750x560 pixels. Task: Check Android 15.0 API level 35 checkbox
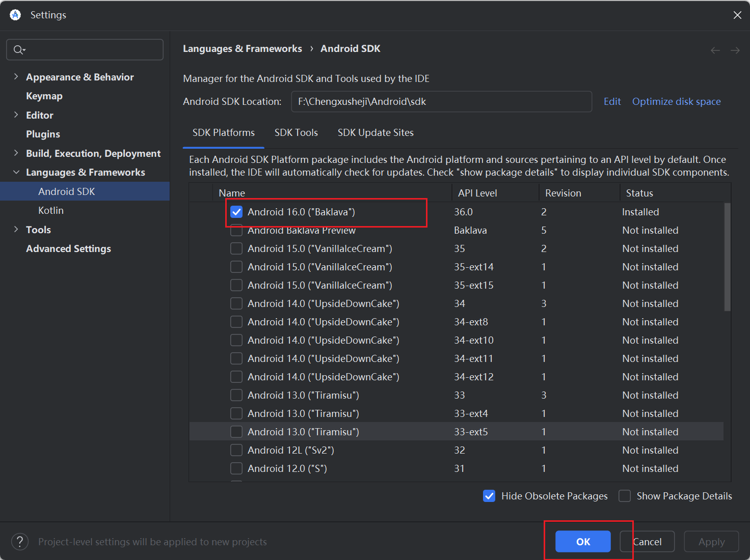(x=236, y=248)
